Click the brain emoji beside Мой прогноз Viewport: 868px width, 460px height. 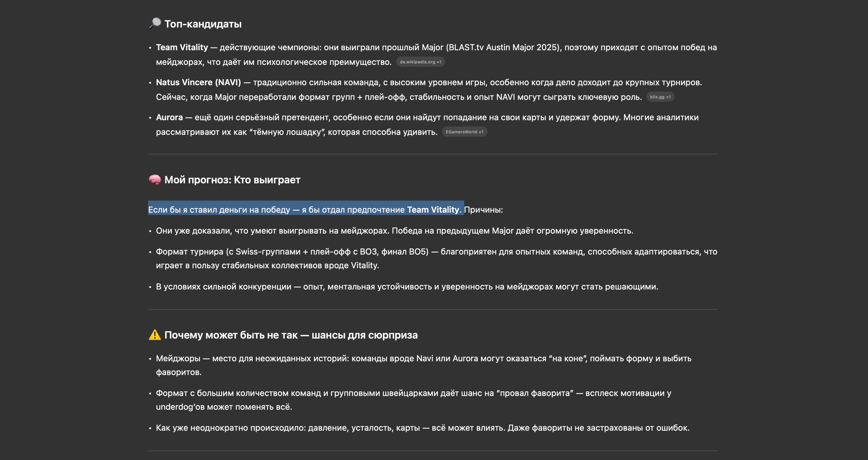coord(155,179)
